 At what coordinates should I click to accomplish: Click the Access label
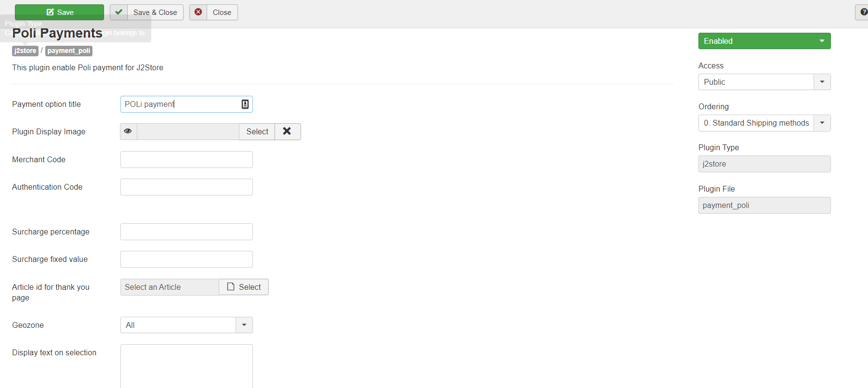tap(711, 65)
